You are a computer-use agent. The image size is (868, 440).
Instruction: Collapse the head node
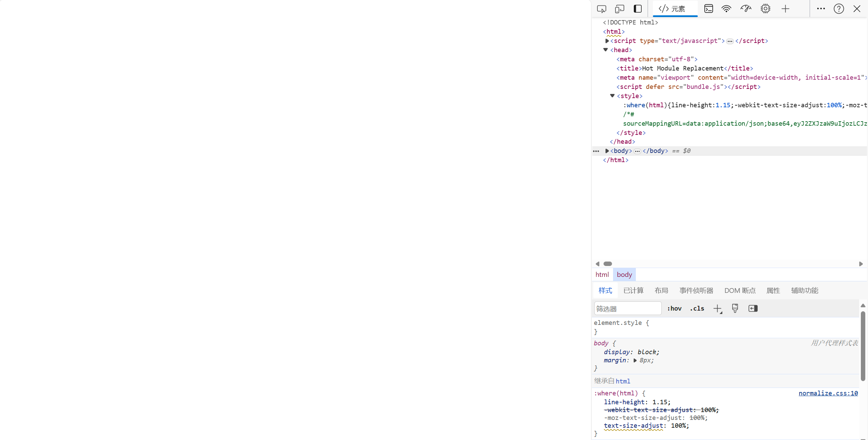[x=606, y=50]
